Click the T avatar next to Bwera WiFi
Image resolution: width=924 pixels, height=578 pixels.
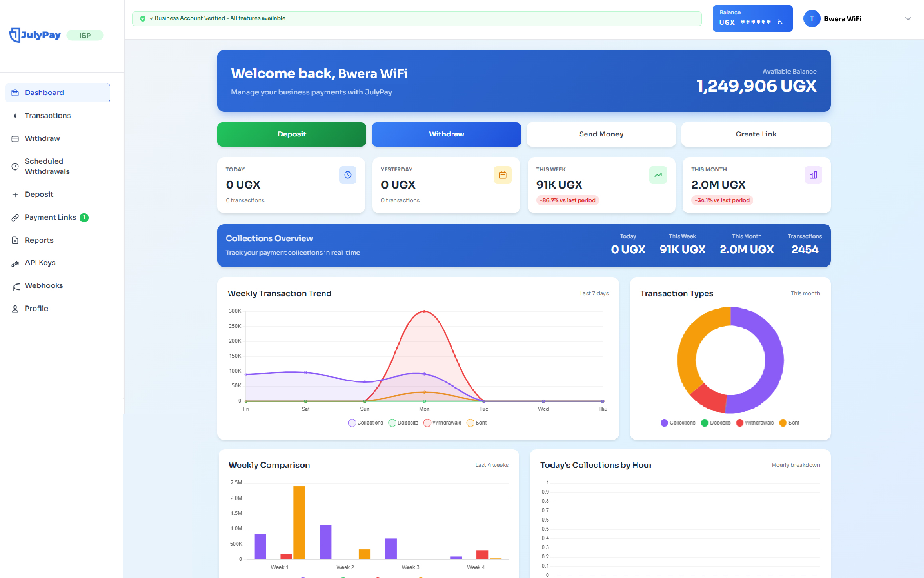pos(812,19)
